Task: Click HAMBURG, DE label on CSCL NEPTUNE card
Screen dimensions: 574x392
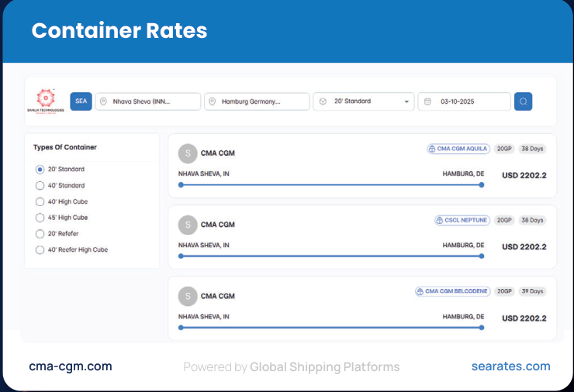Action: (x=463, y=245)
